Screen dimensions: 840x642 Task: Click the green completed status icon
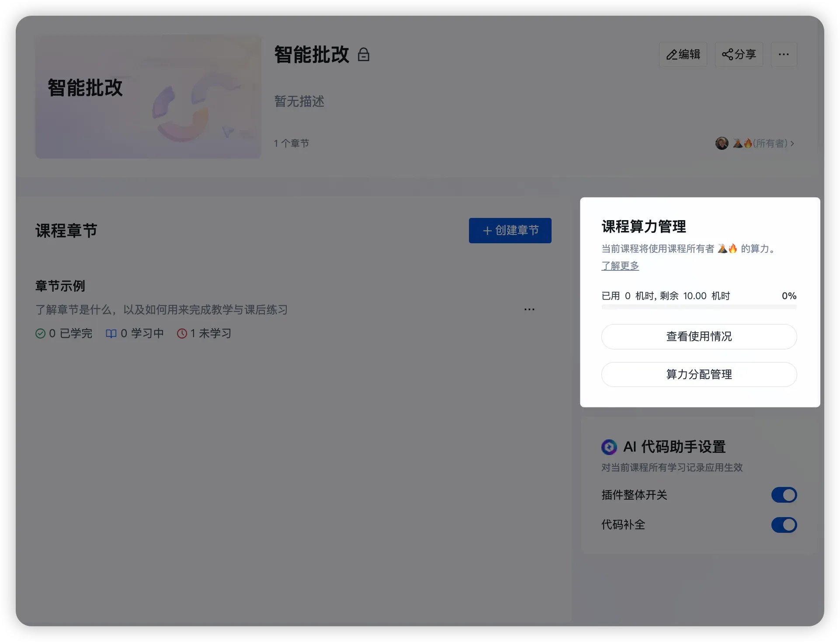[x=40, y=334]
